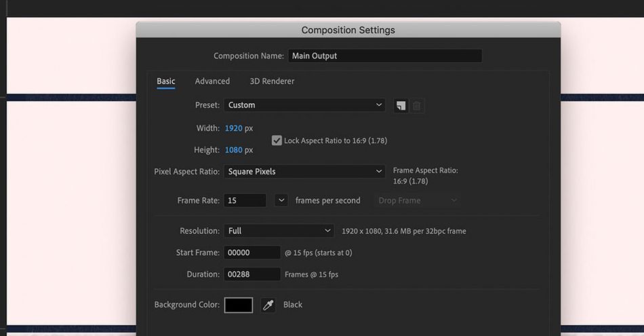Click the delete preset trash icon

tap(417, 106)
